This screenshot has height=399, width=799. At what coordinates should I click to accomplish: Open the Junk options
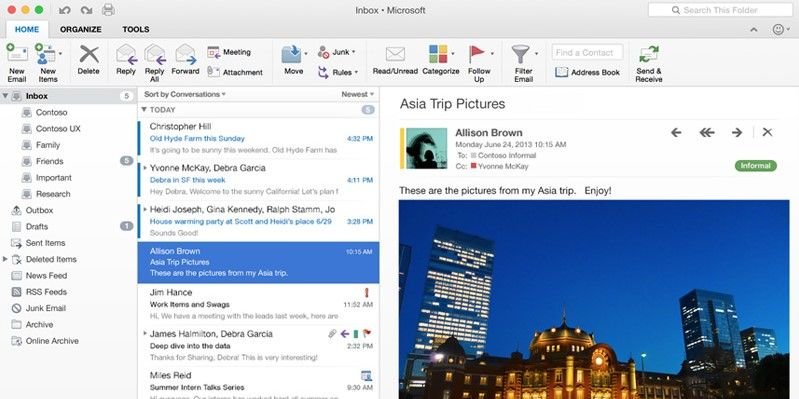tap(336, 52)
